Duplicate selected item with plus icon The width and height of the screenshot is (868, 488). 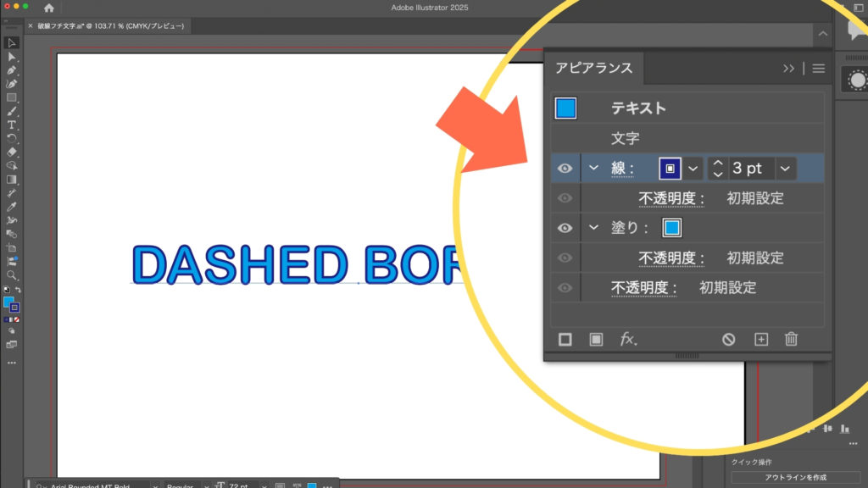tap(760, 339)
